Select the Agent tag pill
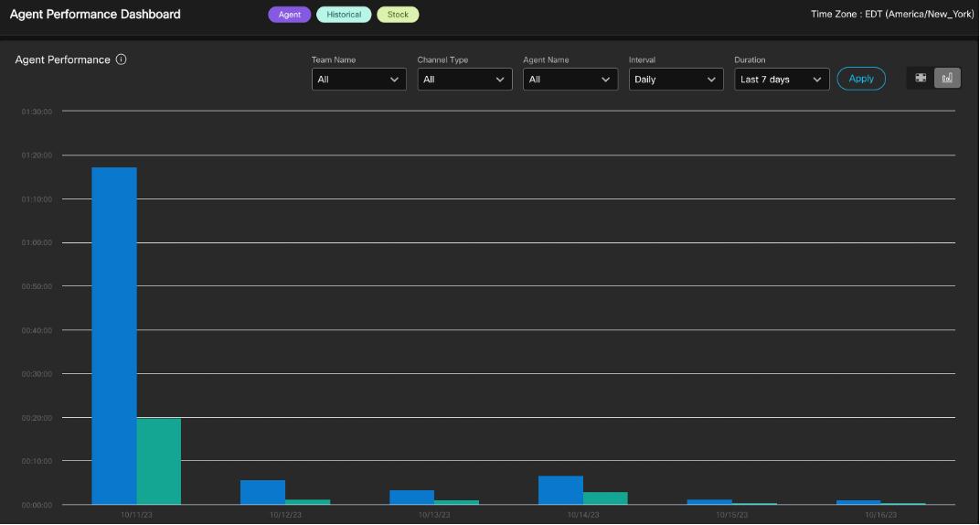This screenshot has height=525, width=980. [x=290, y=15]
